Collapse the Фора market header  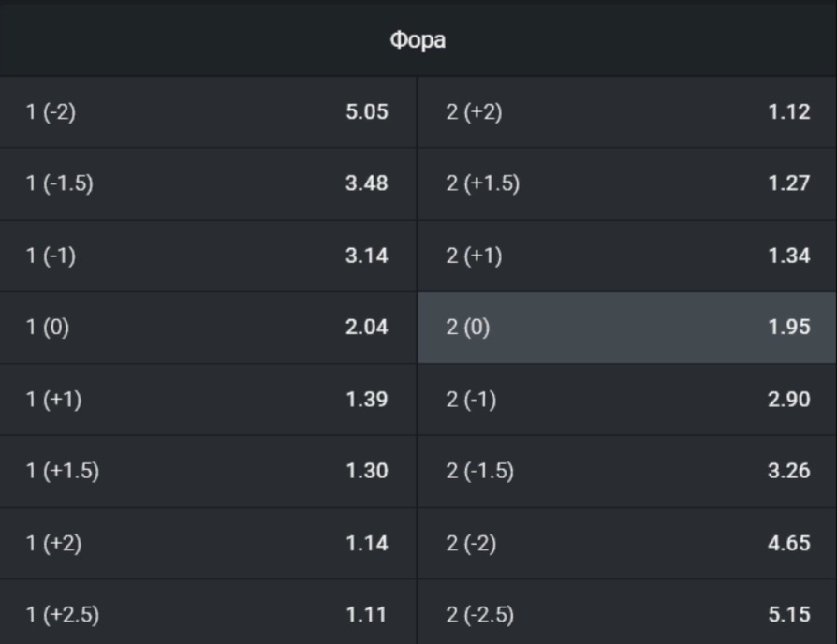point(418,40)
